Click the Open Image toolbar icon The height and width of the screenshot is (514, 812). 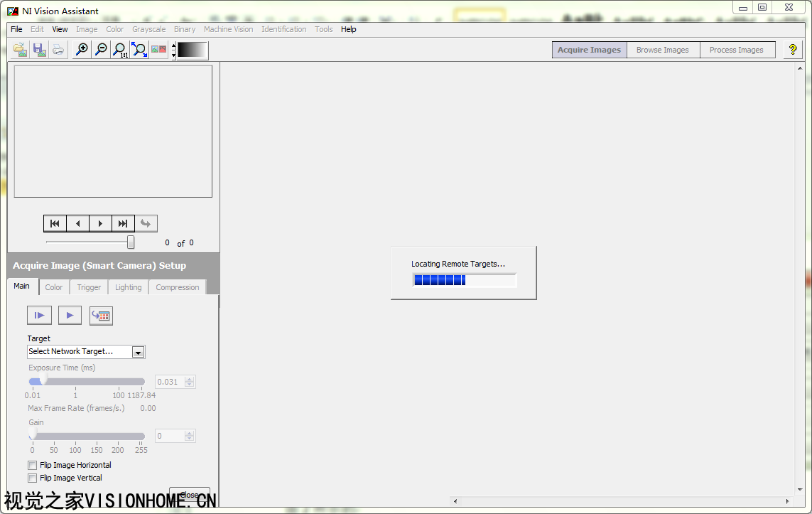point(20,50)
